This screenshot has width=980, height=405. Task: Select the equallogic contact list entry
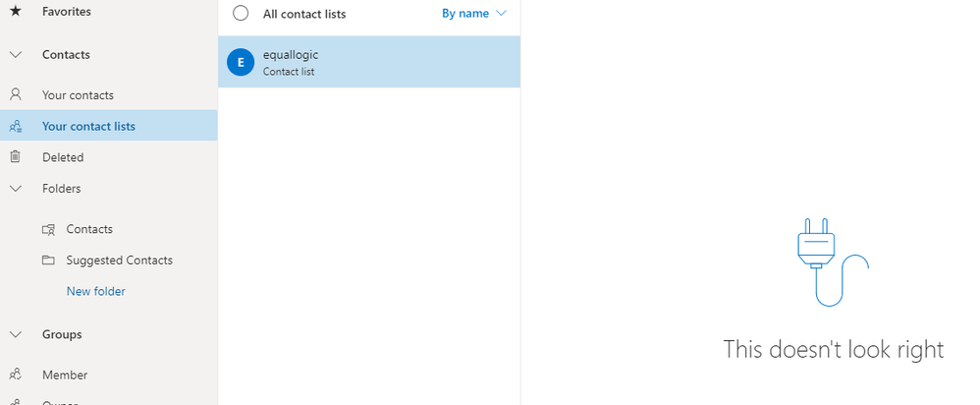point(369,62)
